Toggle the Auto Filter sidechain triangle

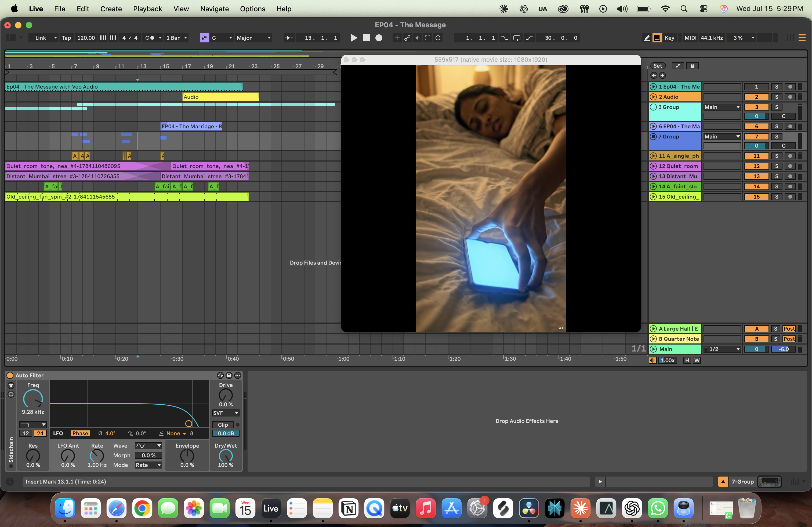click(x=11, y=385)
